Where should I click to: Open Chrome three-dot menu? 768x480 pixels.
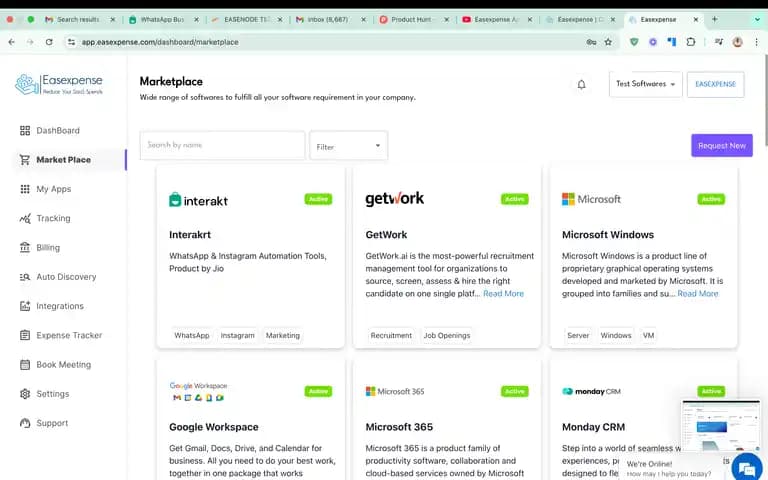(756, 42)
